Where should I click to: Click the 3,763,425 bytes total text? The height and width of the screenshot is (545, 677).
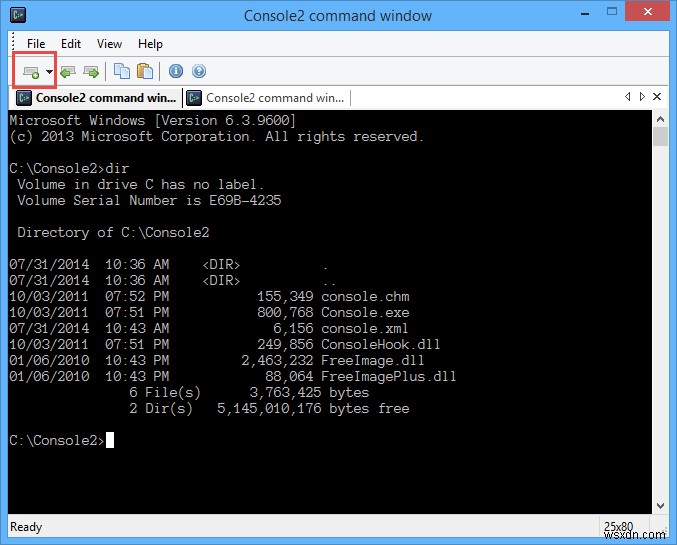point(309,393)
